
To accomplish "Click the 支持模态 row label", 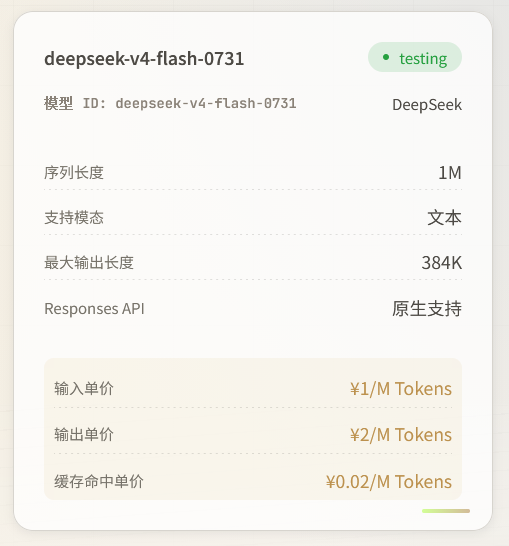I will click(74, 218).
